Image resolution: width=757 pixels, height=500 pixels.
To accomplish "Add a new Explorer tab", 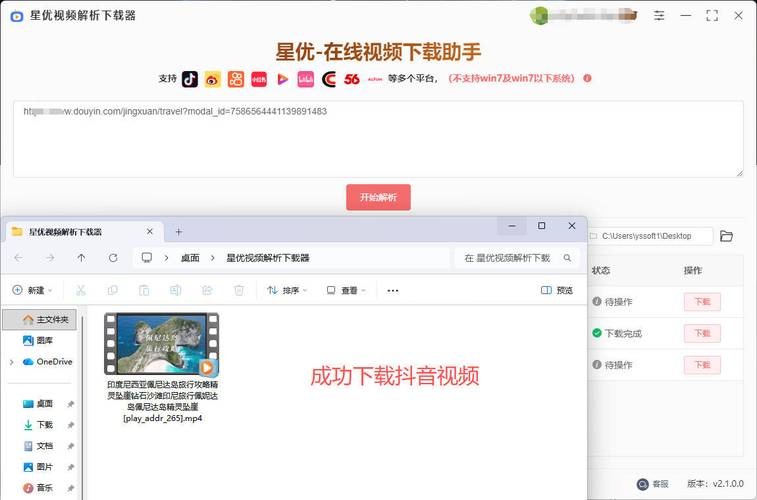I will (x=179, y=232).
